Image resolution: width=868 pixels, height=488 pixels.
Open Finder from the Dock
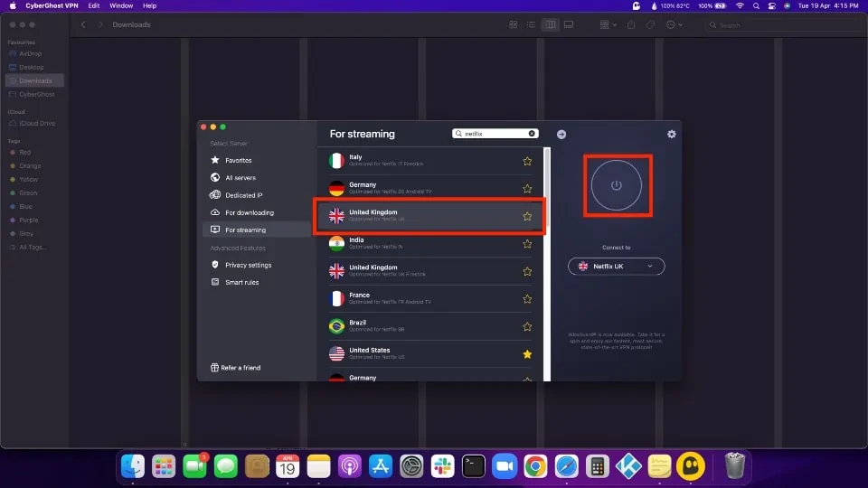tap(133, 466)
